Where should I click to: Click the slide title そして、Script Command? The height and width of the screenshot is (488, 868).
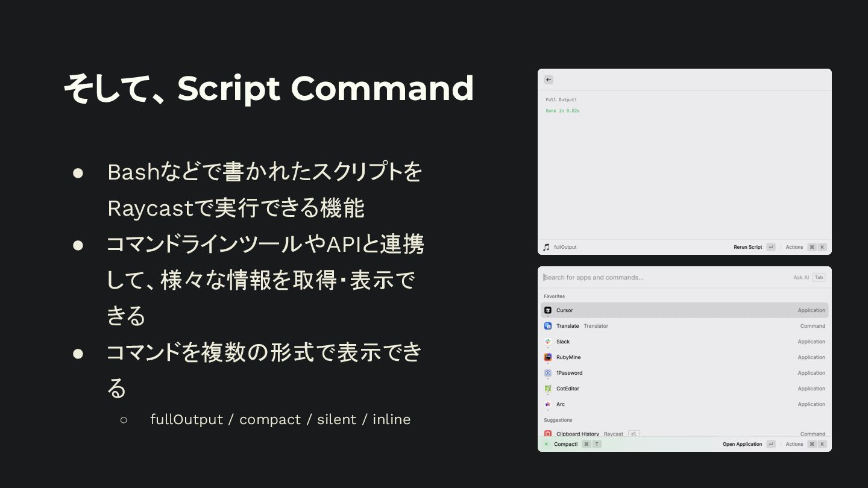[268, 88]
